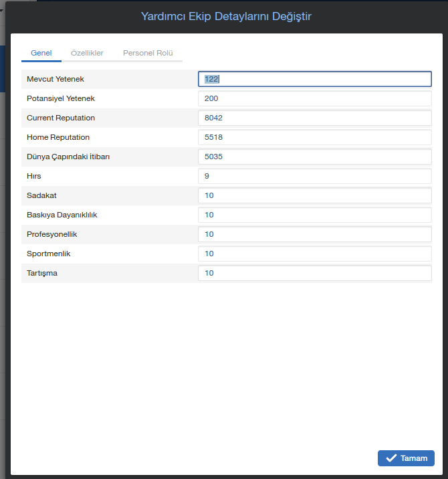The width and height of the screenshot is (448, 479).
Task: Click the Home Reputation field
Action: tap(314, 137)
